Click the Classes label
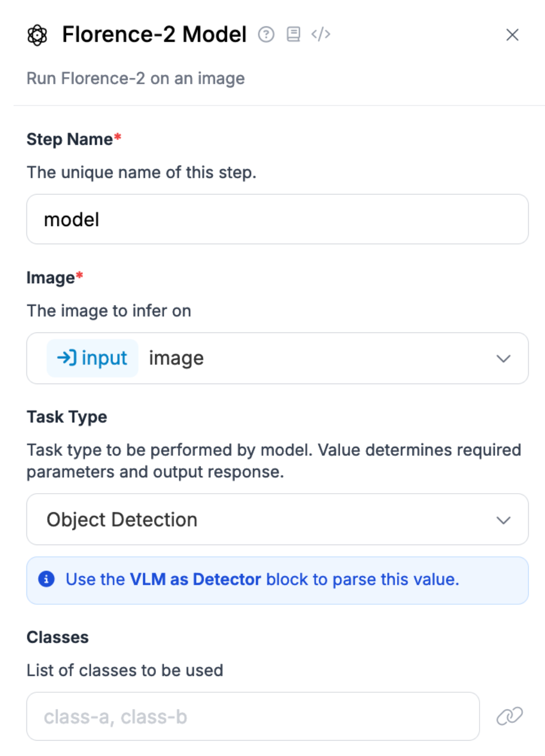This screenshot has height=756, width=545. 58,638
